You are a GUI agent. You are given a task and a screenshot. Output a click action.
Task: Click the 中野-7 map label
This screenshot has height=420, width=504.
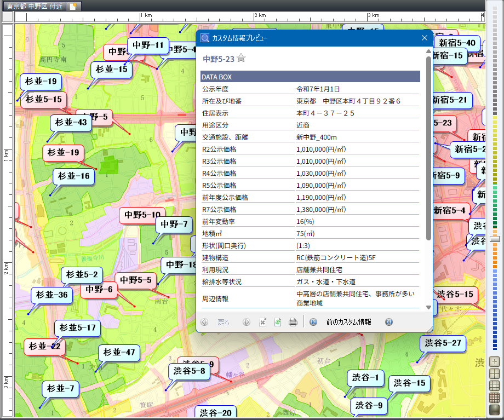pyautogui.click(x=174, y=225)
